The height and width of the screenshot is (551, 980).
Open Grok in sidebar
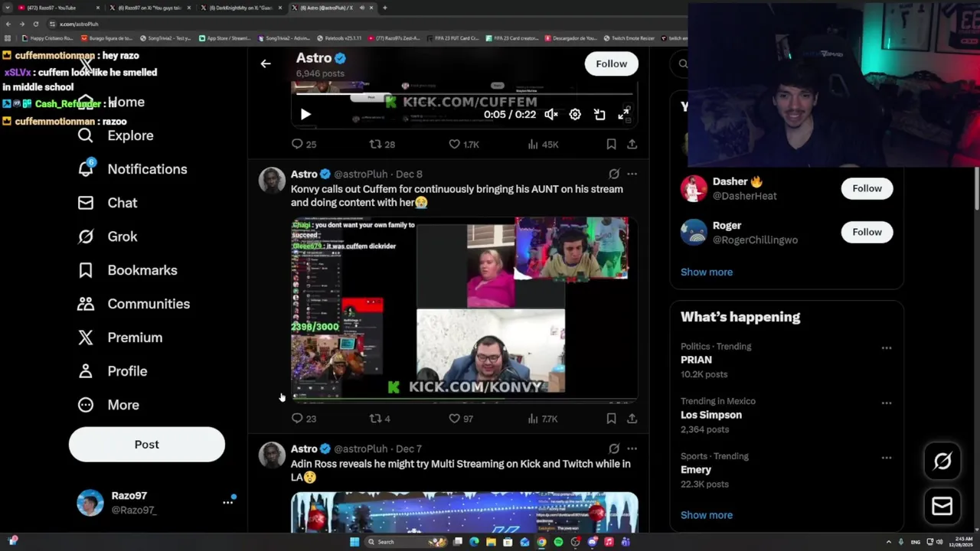click(x=107, y=236)
